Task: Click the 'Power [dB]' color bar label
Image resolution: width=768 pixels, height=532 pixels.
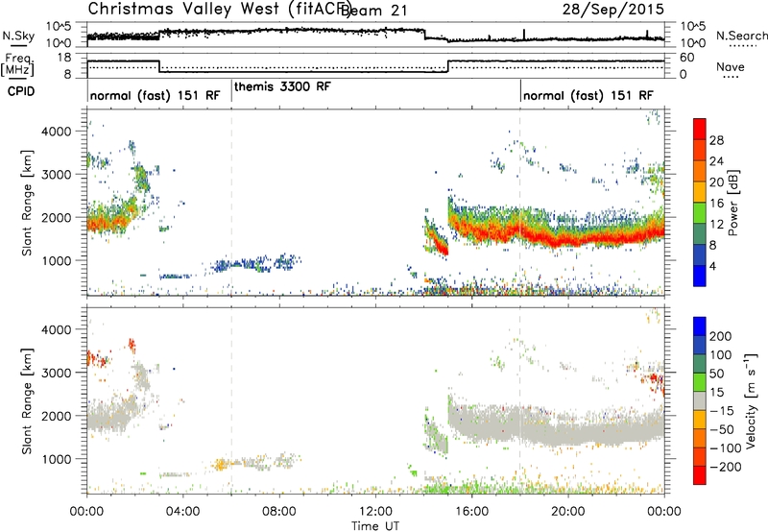Action: (x=732, y=203)
